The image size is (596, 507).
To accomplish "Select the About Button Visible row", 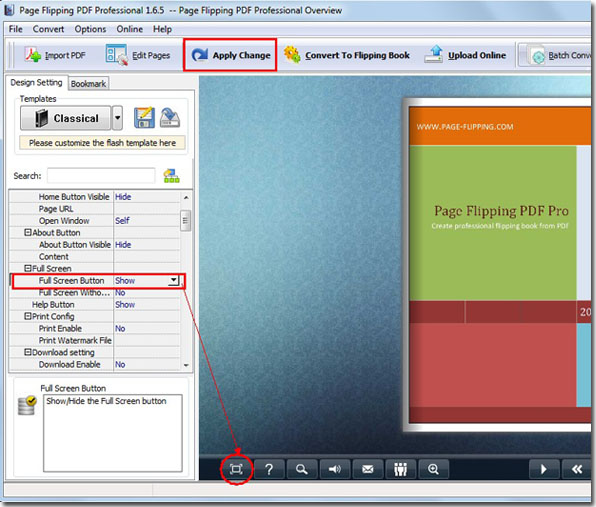I will click(95, 245).
